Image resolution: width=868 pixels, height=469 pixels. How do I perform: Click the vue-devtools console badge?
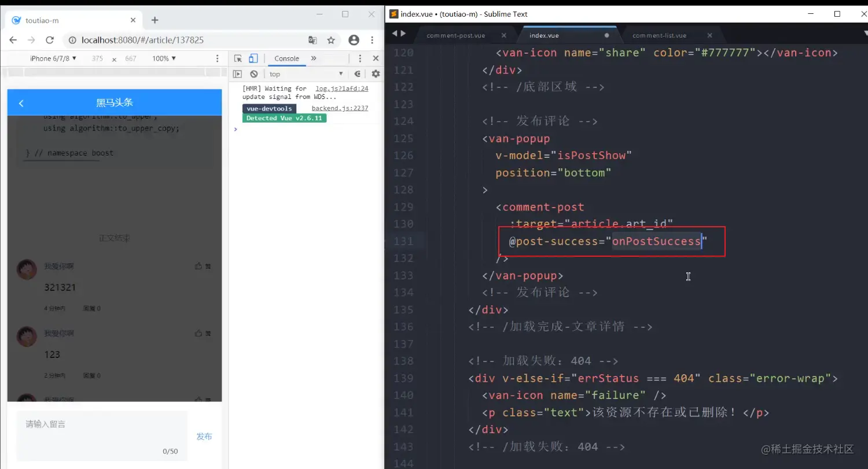pyautogui.click(x=269, y=108)
